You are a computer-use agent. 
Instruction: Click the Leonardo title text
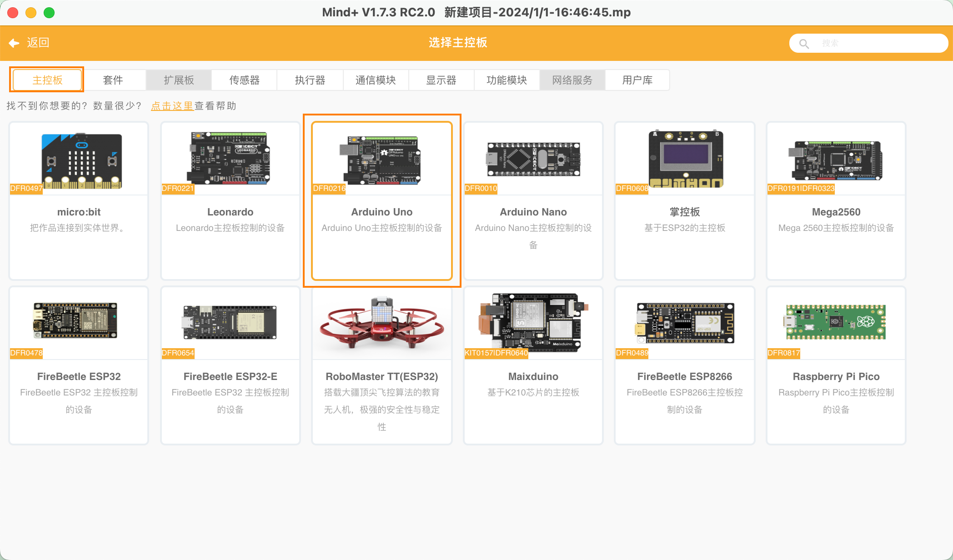coord(230,212)
